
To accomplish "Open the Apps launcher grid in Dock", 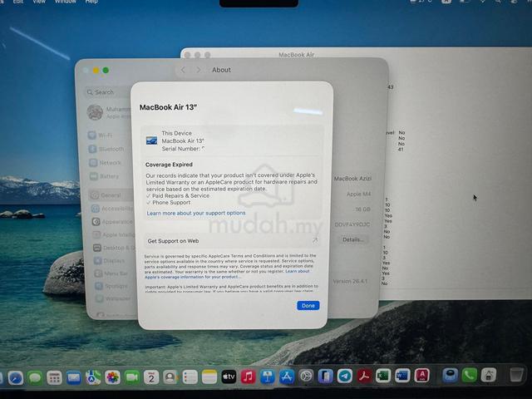I will (54, 377).
